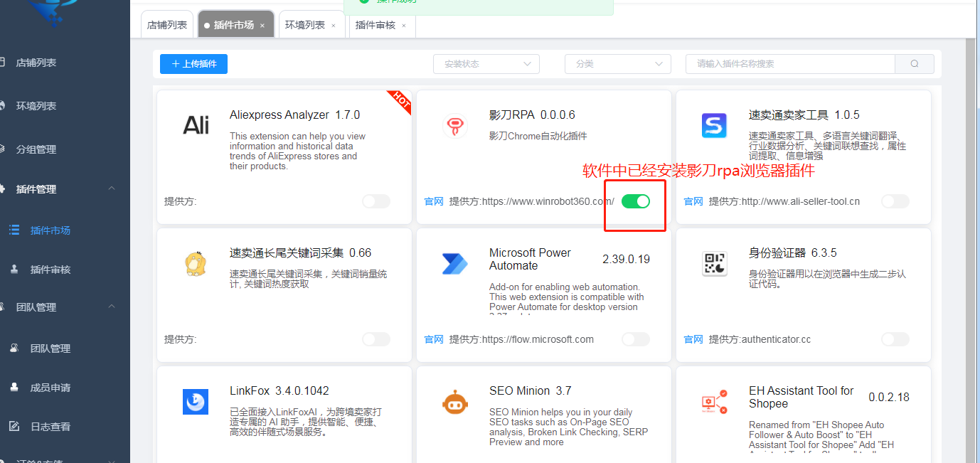Screen dimensions: 980x463
Task: Open the 身份验证器 官网 link
Action: coord(693,339)
